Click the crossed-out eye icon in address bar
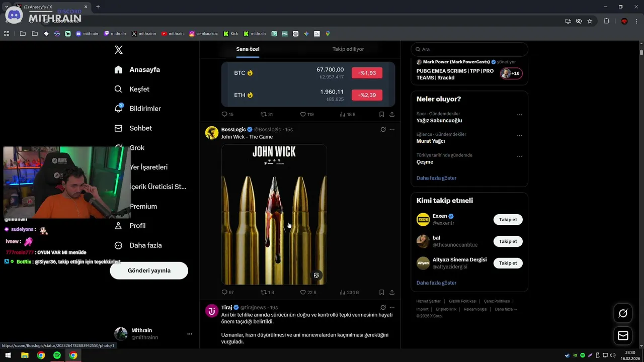This screenshot has width=644, height=362. [579, 21]
